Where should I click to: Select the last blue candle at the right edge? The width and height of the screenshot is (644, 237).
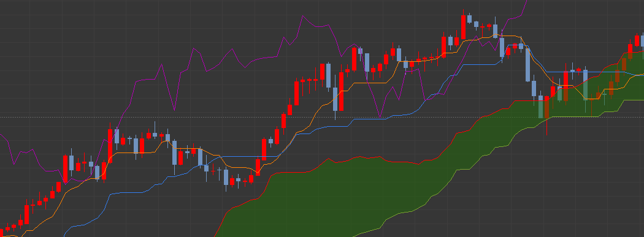pyautogui.click(x=642, y=41)
